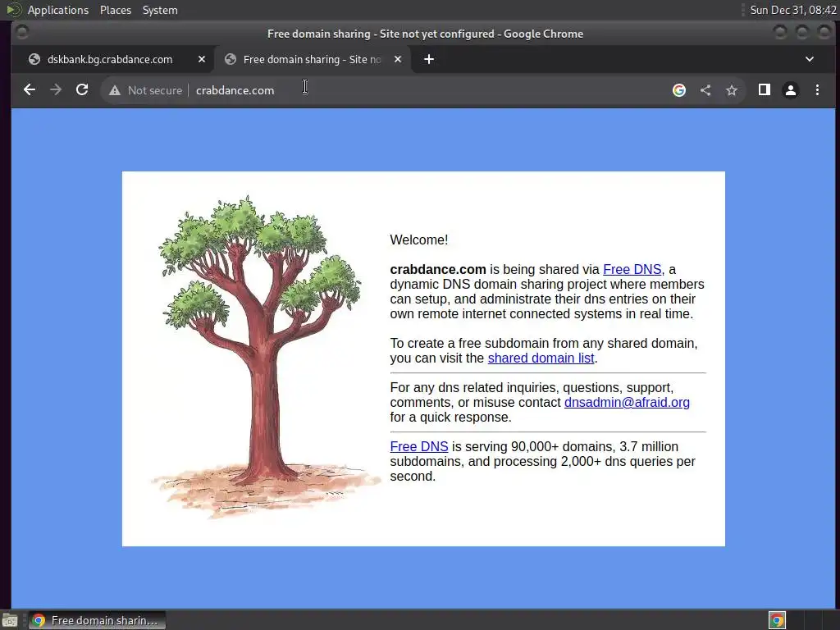
Task: Click the tree illustration image
Action: tap(265, 357)
